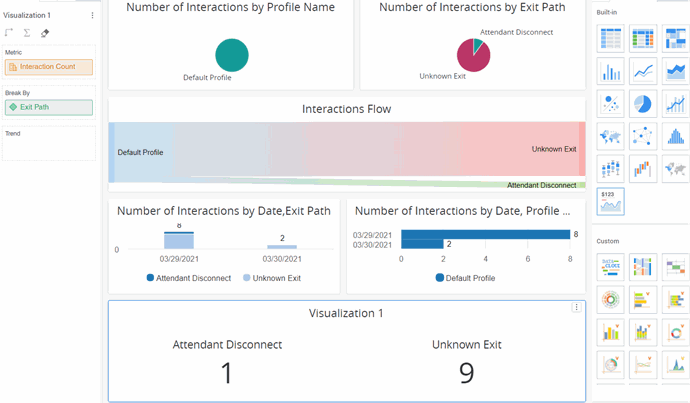The height and width of the screenshot is (403, 690).
Task: Click the sigma aggregate icon
Action: (x=27, y=33)
